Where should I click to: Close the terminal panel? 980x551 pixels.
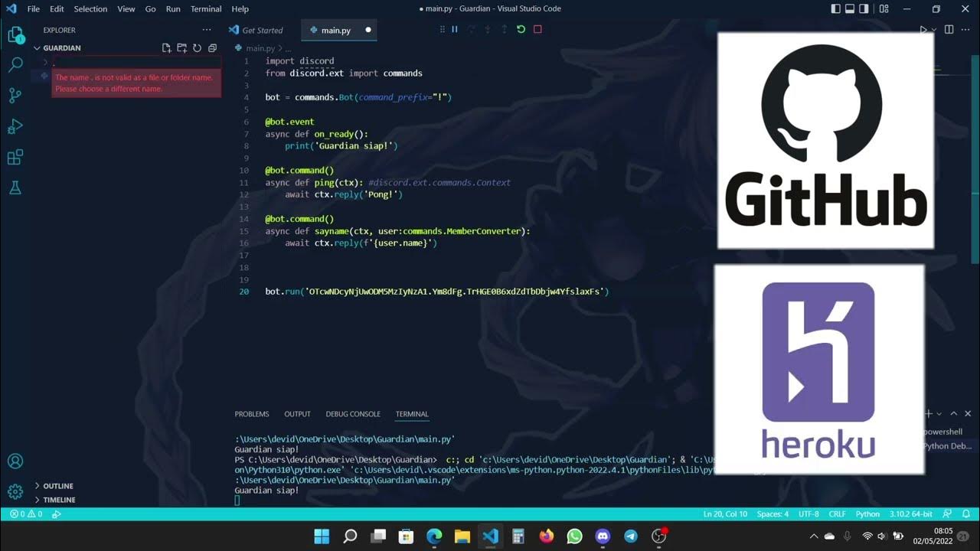coord(968,414)
